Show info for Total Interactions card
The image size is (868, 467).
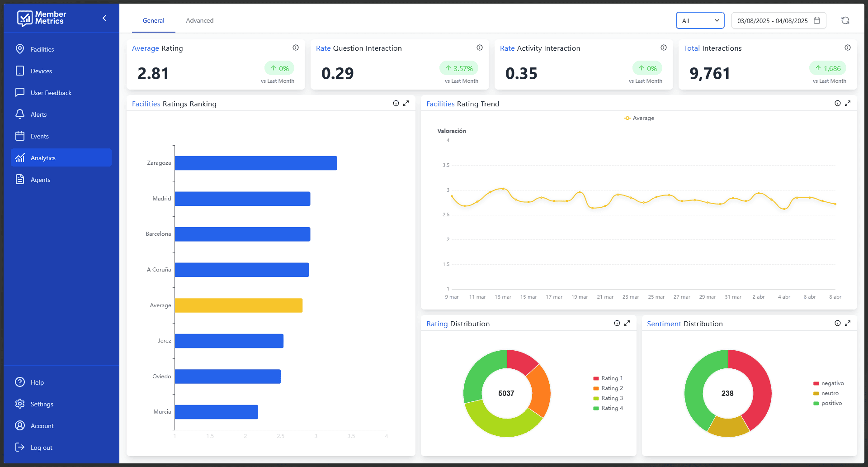[848, 48]
